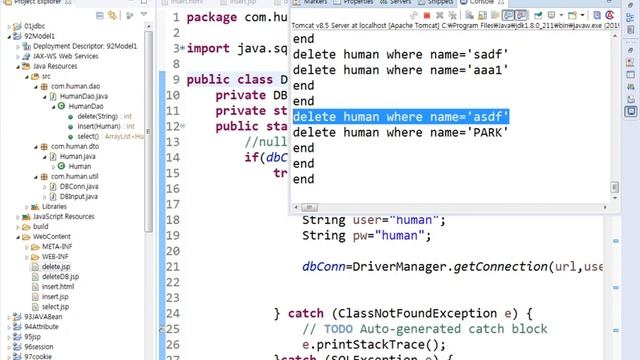Select the Console tab
Viewport: 640px width, 360px height.
(482, 2)
